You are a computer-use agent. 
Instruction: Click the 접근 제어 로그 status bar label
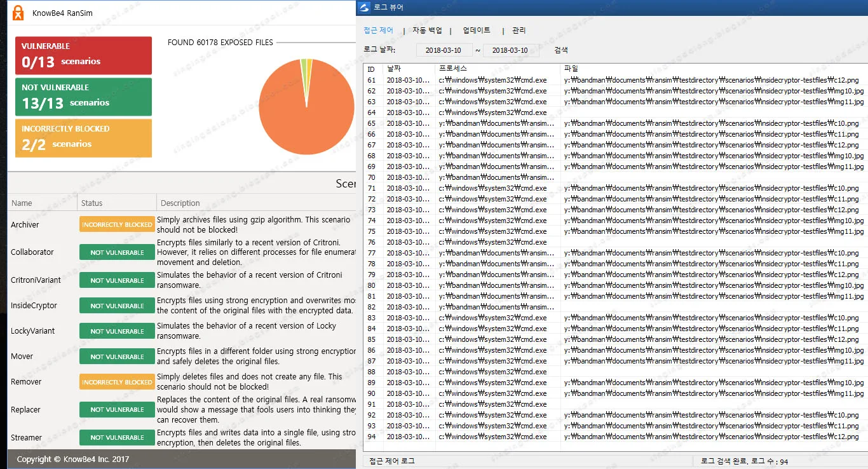[391, 461]
